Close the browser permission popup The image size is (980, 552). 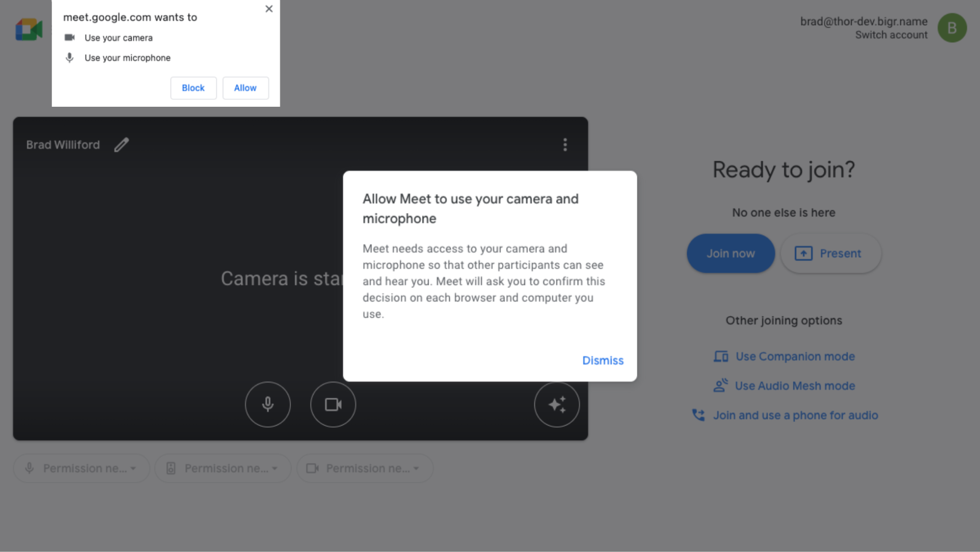268,9
